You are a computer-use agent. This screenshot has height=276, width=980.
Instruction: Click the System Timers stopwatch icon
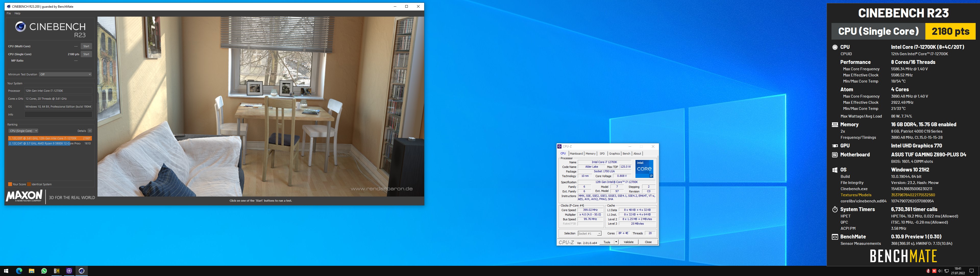coord(835,210)
